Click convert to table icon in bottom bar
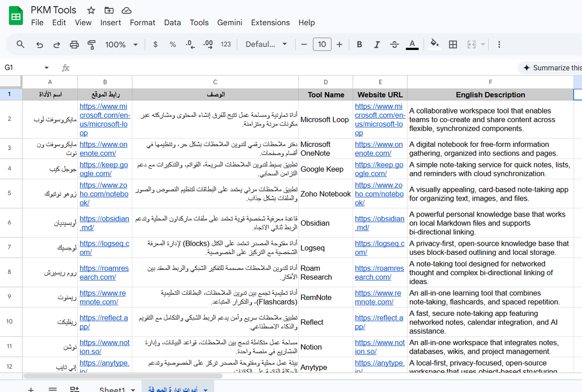The width and height of the screenshot is (582, 392). coord(74,390)
